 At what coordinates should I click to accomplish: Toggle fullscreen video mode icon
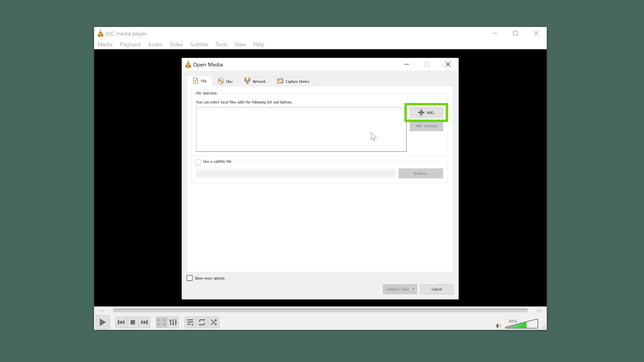[x=162, y=322]
